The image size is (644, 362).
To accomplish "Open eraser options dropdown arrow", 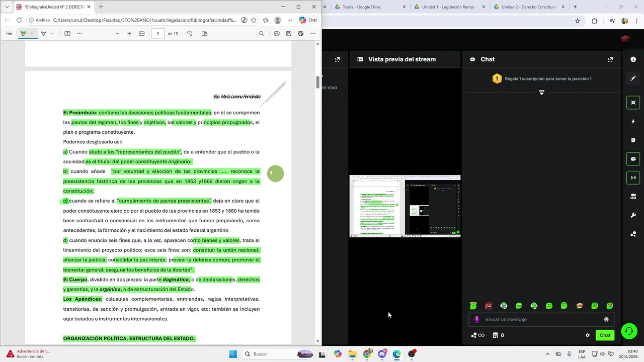I will click(52, 34).
